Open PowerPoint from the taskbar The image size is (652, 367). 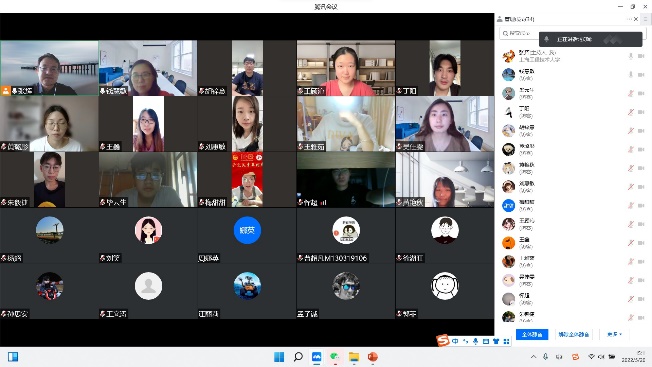[373, 357]
